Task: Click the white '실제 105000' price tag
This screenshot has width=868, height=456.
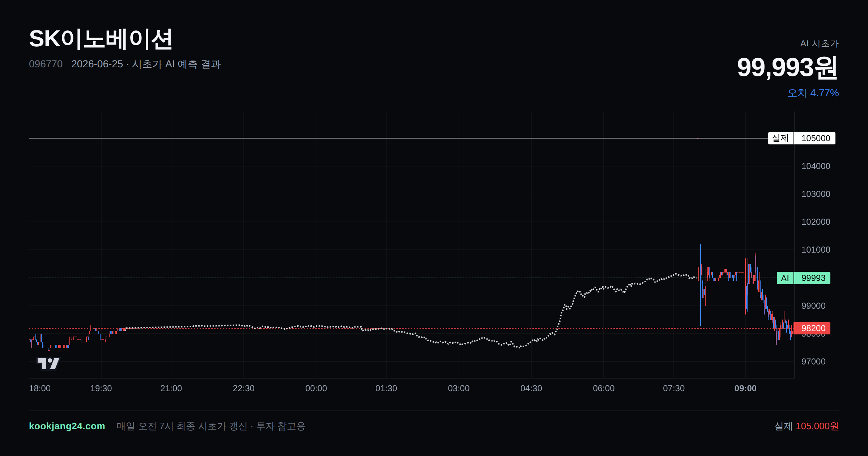Action: pyautogui.click(x=801, y=138)
